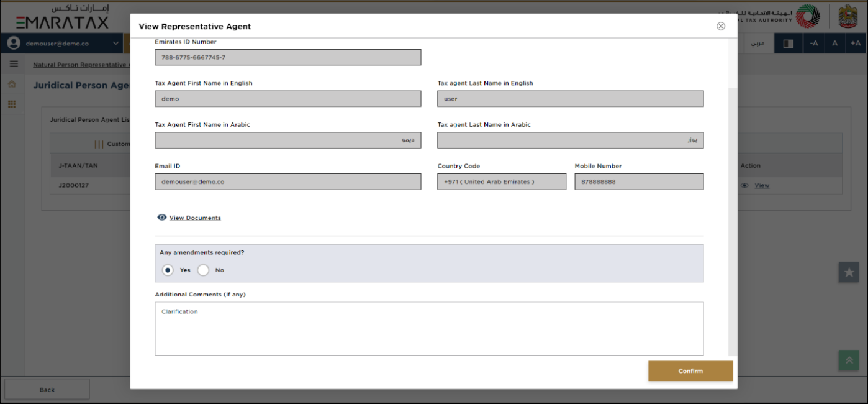
Task: Click the UAE emblem icon
Action: tap(848, 17)
